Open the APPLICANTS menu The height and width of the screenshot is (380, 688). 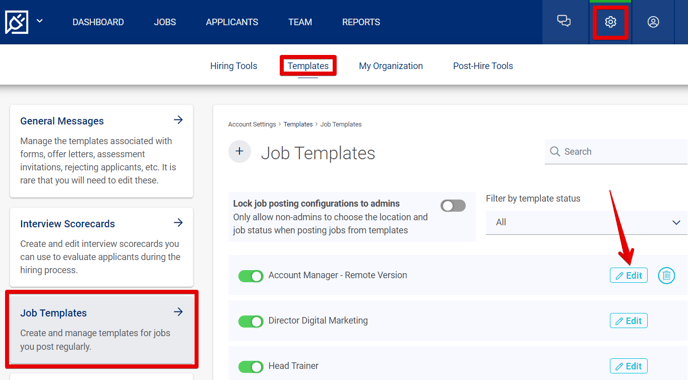coord(232,22)
